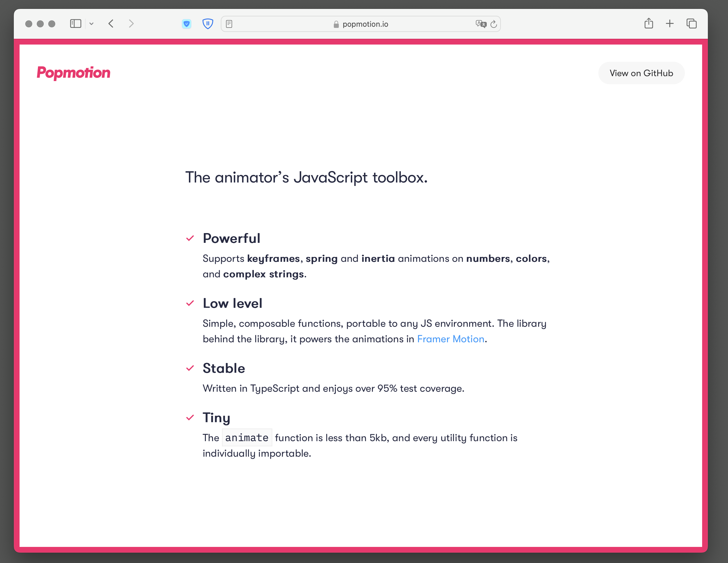Click the Powerful heading checkmark
The width and height of the screenshot is (728, 563).
tap(190, 238)
